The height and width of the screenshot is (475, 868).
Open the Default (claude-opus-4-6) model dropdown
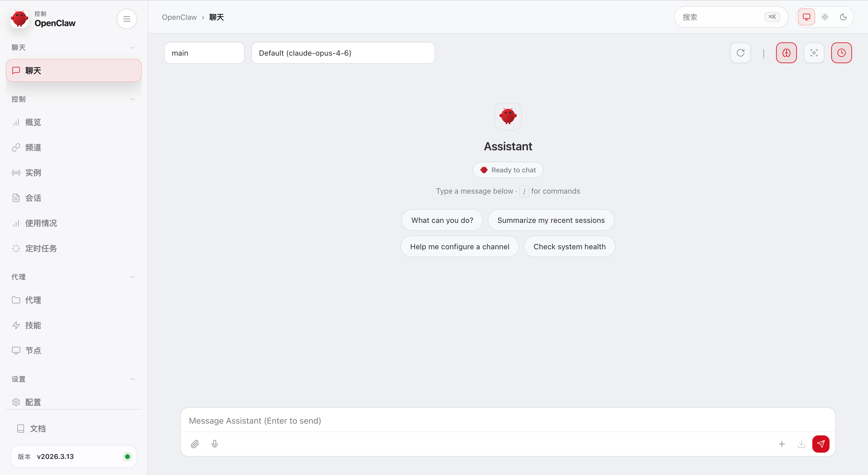tap(343, 53)
